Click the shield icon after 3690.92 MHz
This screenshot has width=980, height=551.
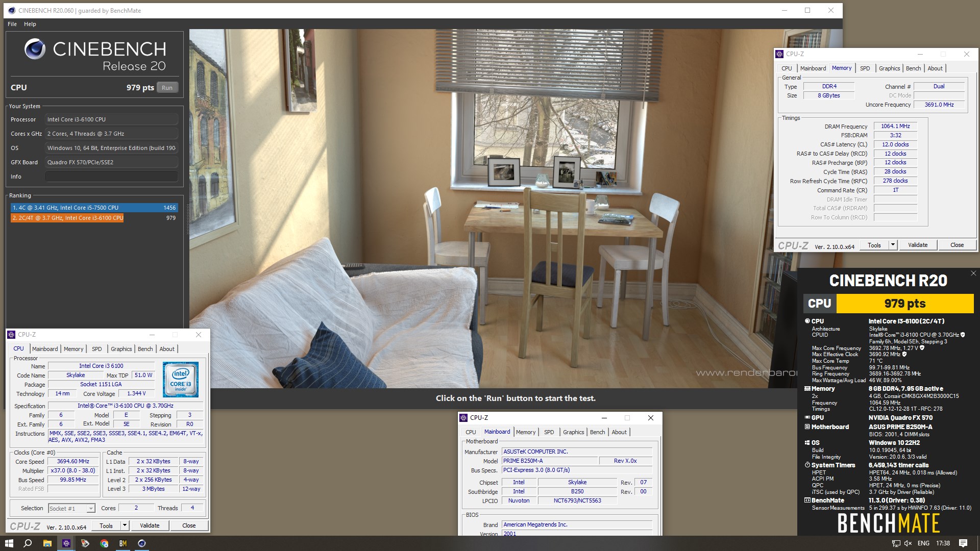click(904, 354)
